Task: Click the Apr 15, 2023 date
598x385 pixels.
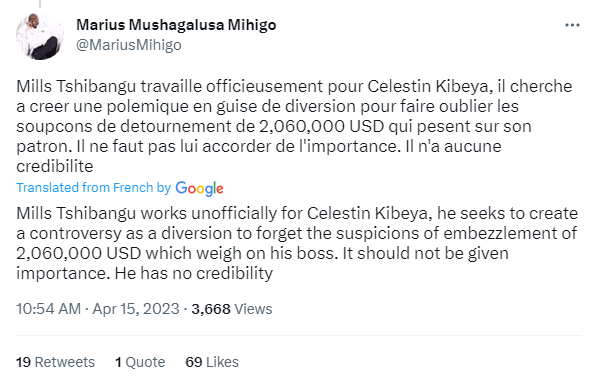Action: [136, 309]
